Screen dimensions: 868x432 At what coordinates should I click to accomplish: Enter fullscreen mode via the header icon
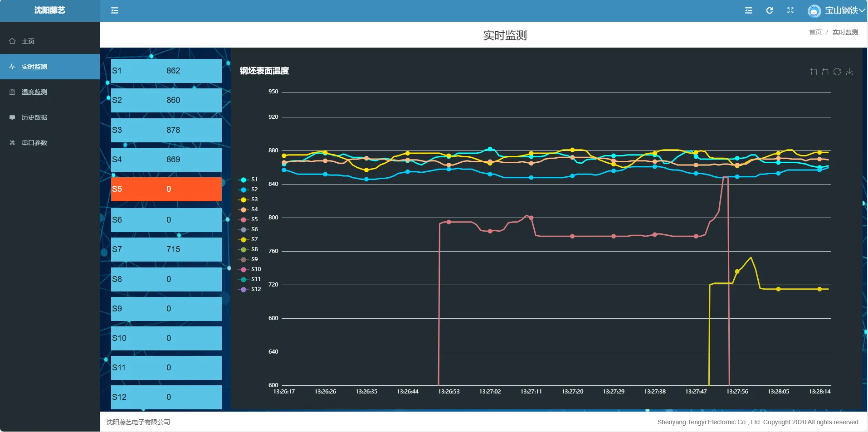point(790,10)
